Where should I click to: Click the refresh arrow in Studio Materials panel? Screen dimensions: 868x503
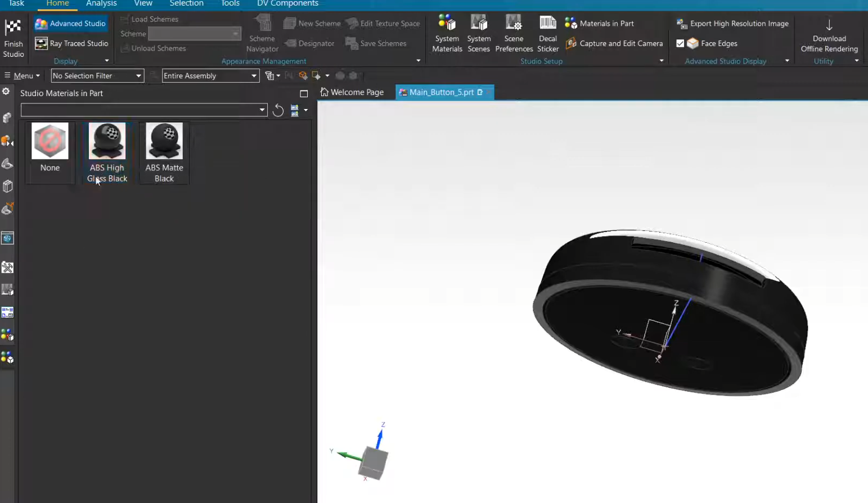pos(278,110)
